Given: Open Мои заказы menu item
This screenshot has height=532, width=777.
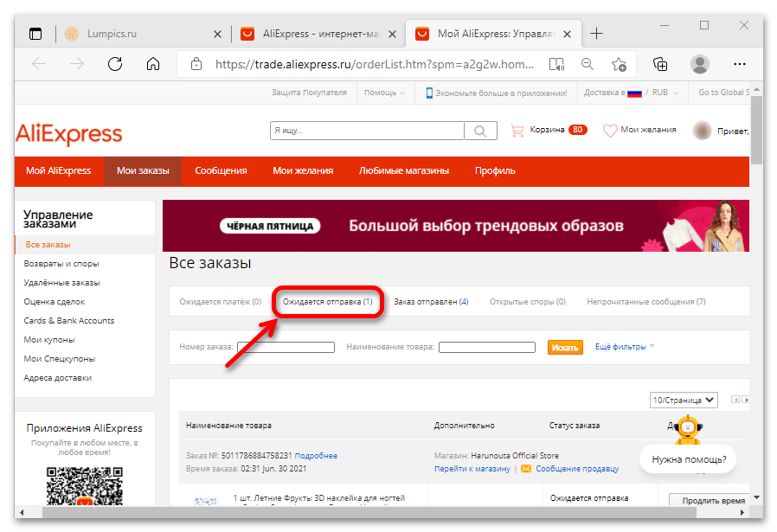Looking at the screenshot, I should (x=143, y=171).
